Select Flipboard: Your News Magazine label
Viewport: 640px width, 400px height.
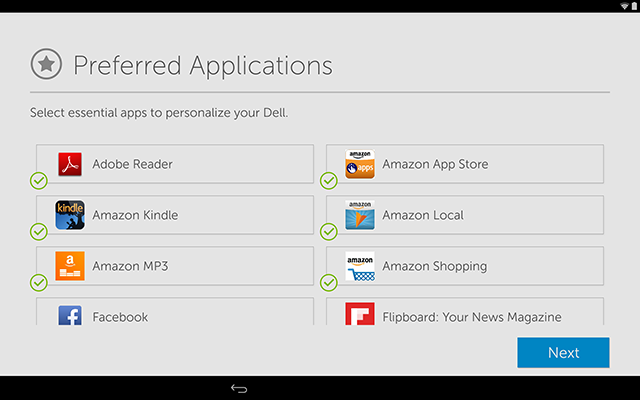point(472,317)
